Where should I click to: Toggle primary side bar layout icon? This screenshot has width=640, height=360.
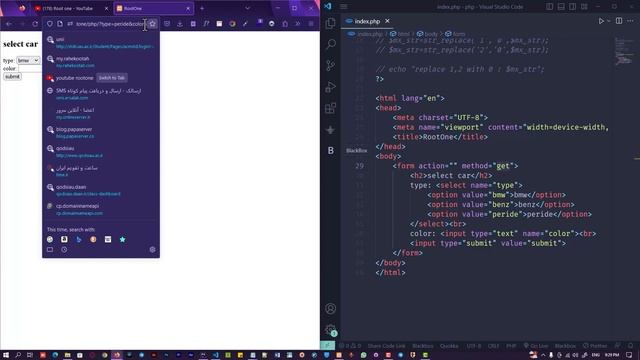(x=550, y=7)
